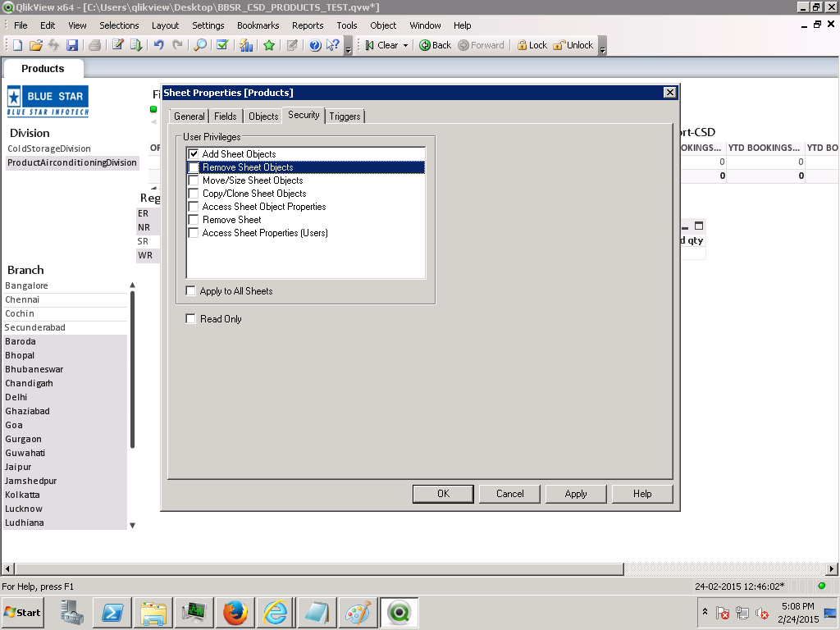Click the Apply button
This screenshot has height=630, width=840.
(x=576, y=494)
